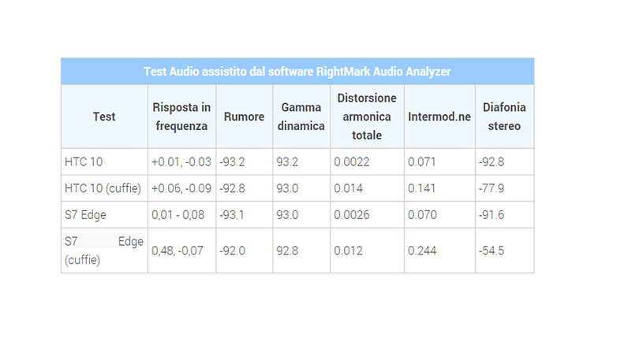639x364 pixels.
Task: Select Distorsione armonica totale header
Action: [367, 117]
